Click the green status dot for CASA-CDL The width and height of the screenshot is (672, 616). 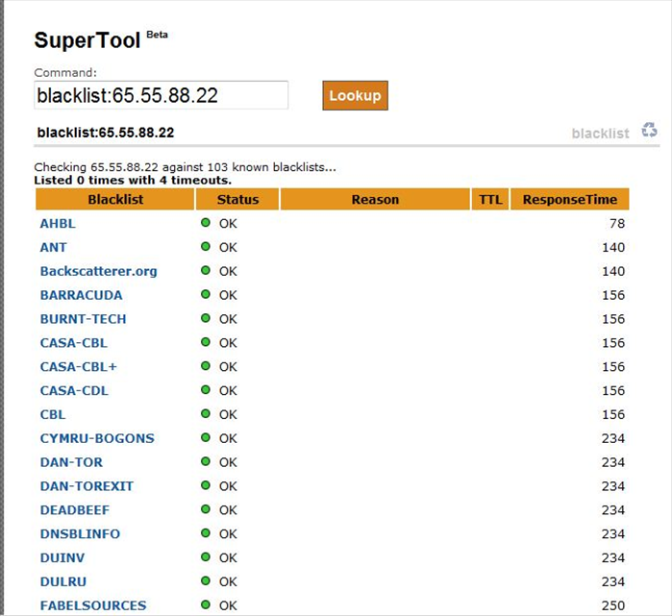(206, 390)
